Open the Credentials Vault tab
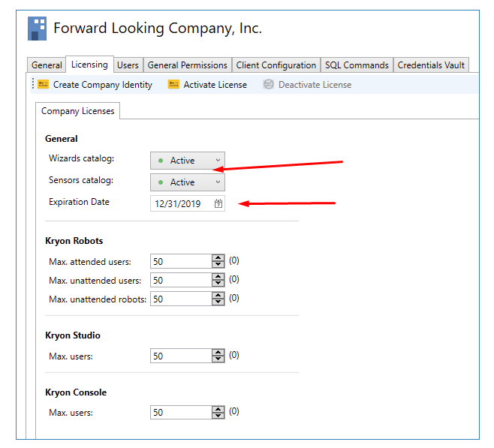 [x=431, y=65]
